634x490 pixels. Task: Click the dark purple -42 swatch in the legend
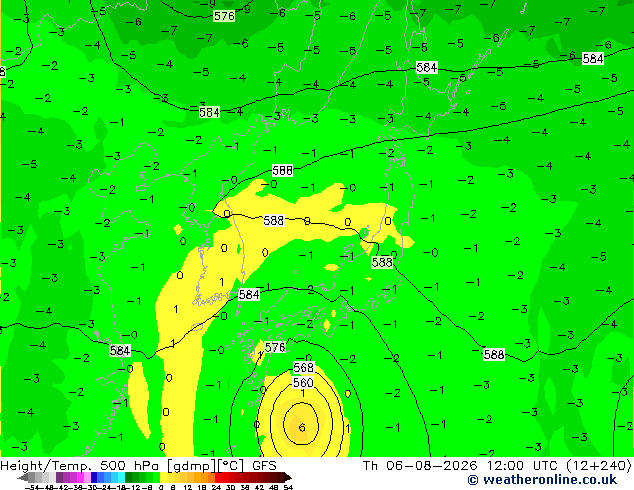(x=59, y=477)
